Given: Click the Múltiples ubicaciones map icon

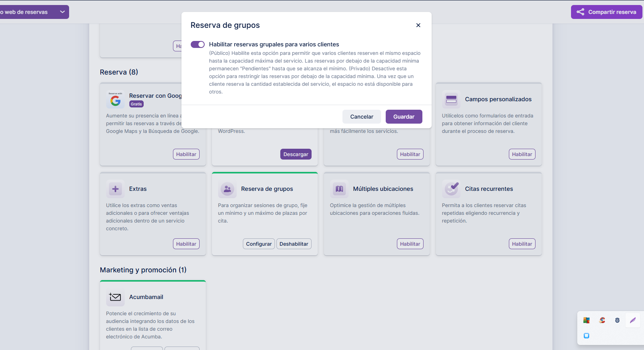Looking at the screenshot, I should (339, 189).
